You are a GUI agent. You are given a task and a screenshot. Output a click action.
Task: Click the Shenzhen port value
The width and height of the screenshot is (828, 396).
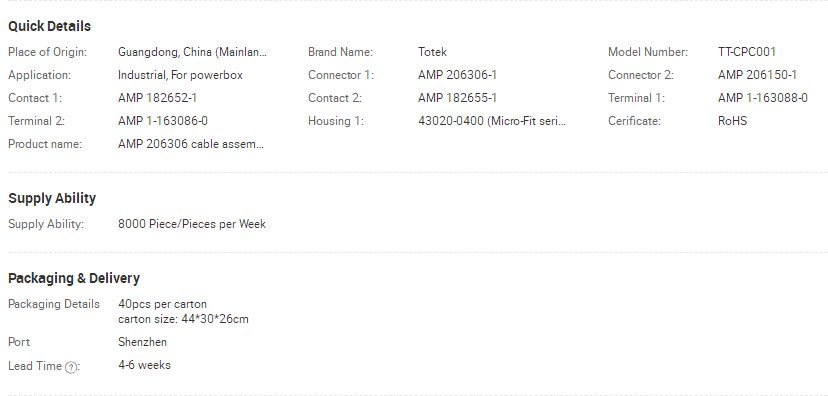click(x=143, y=342)
